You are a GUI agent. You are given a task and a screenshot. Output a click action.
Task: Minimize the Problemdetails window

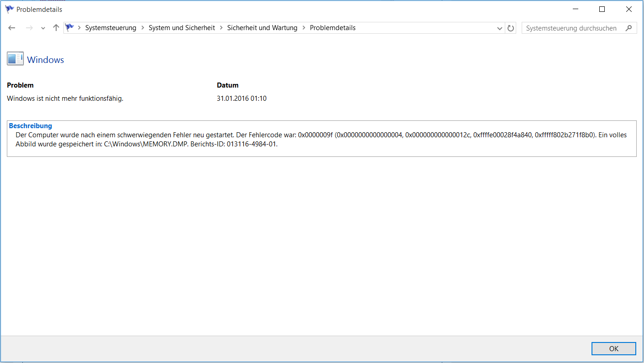point(576,9)
